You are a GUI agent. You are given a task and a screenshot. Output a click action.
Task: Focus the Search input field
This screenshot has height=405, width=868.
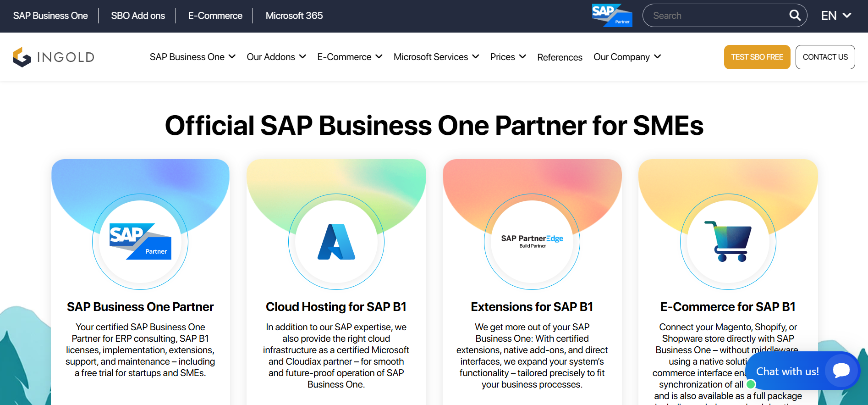tap(717, 16)
